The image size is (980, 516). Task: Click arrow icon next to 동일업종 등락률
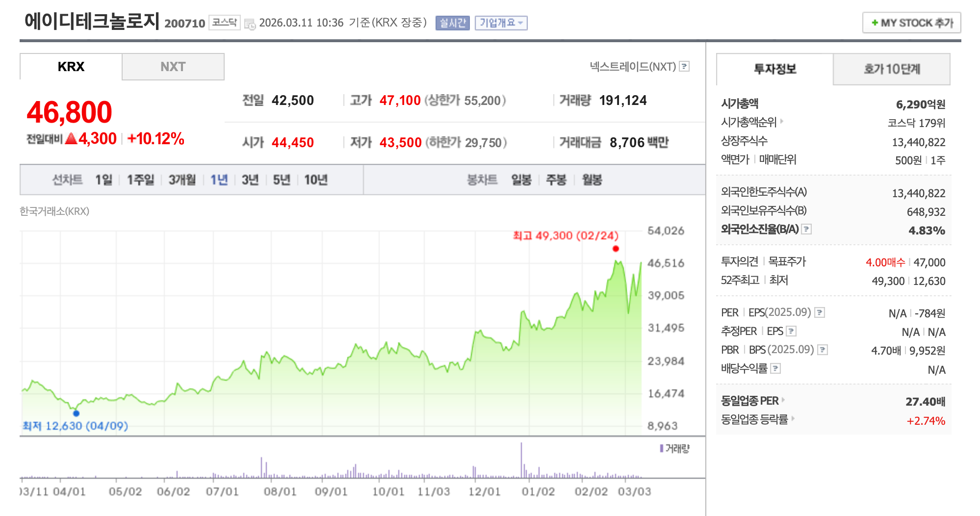click(793, 418)
